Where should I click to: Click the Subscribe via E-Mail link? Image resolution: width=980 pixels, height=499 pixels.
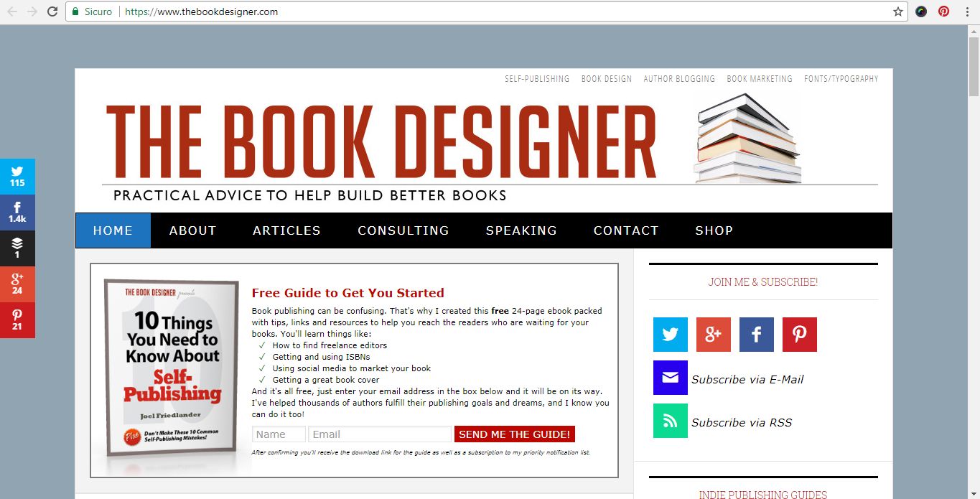747,379
